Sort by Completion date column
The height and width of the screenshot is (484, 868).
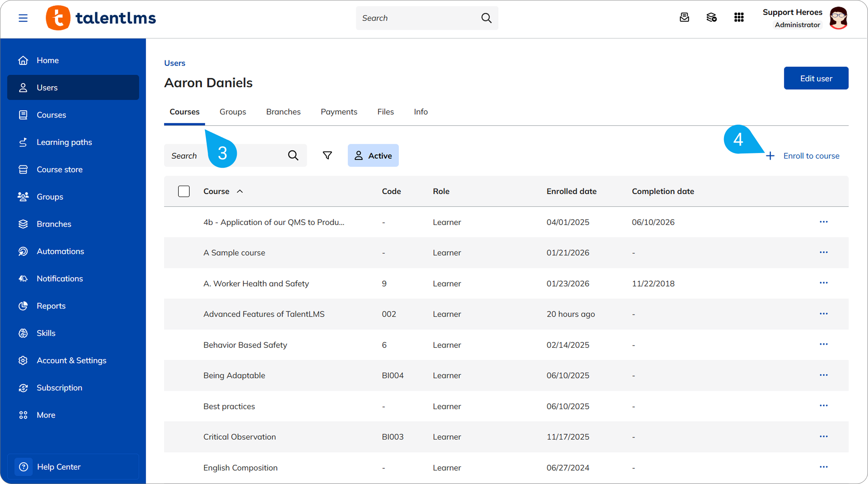pos(663,191)
